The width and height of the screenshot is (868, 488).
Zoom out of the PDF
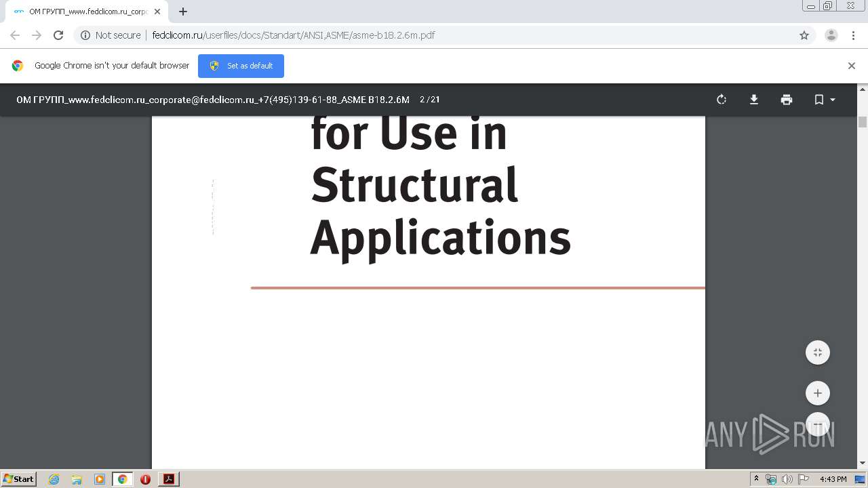point(818,424)
